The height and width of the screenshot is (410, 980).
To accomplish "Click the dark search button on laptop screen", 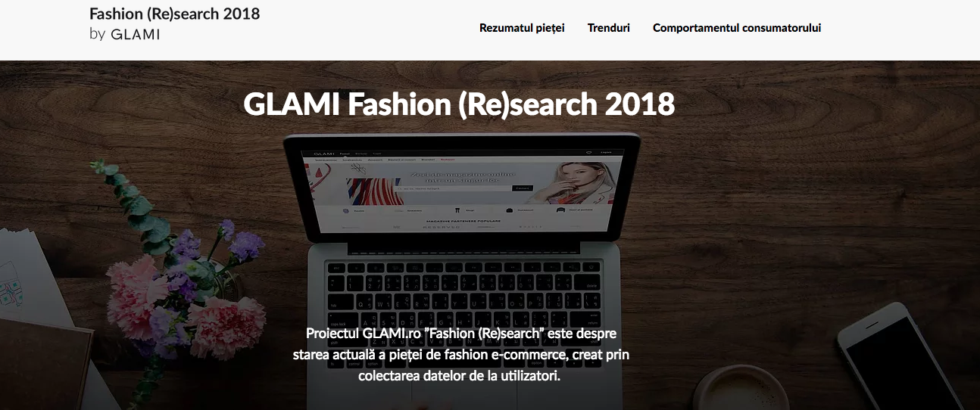I will (x=523, y=188).
